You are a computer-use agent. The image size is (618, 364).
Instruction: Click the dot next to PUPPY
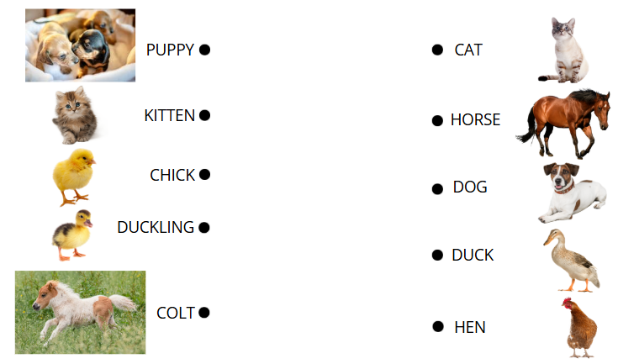point(204,50)
